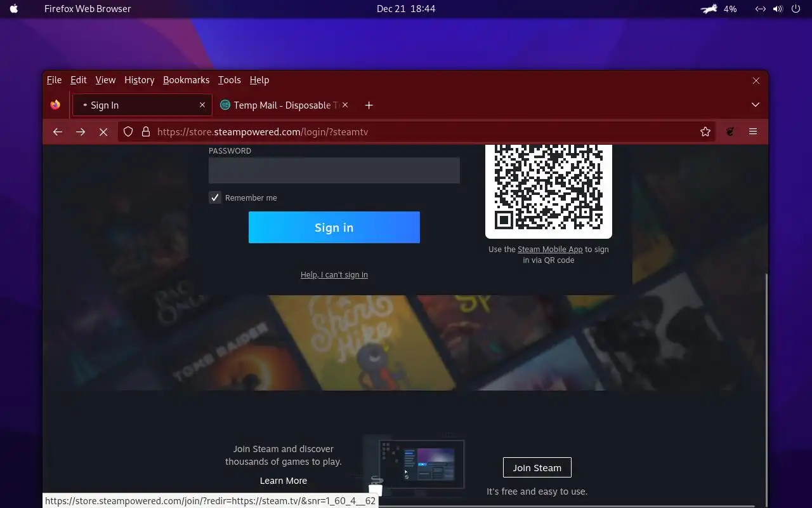Screen dimensions: 812x508
Task: Click the Steam client illustration image
Action: click(x=416, y=465)
